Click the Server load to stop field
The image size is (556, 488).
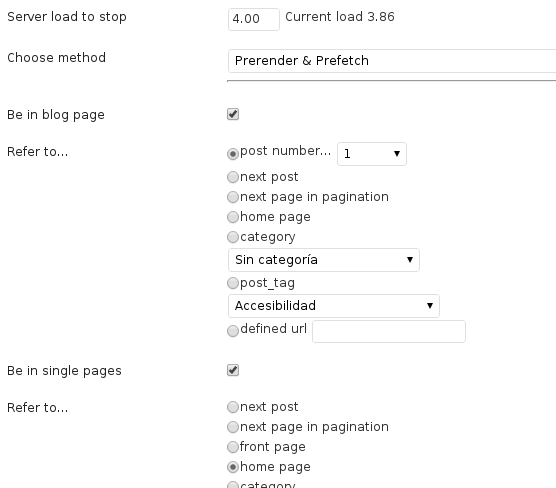click(x=254, y=19)
